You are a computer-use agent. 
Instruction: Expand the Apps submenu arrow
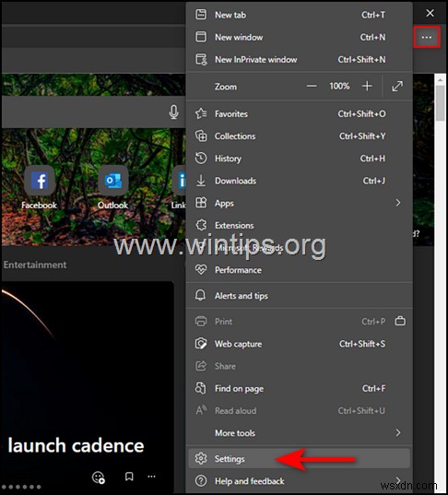[398, 203]
